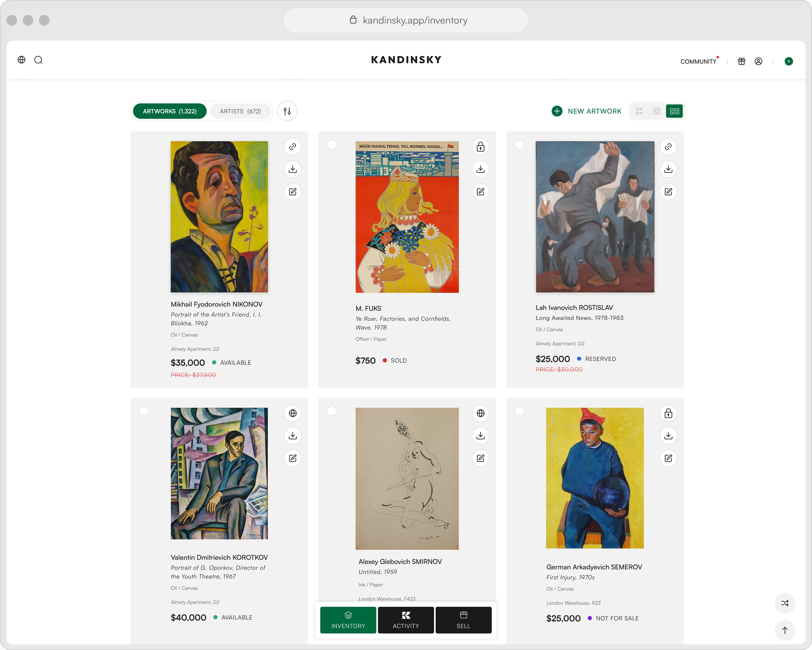The image size is (812, 650).
Task: Jump back to top with arrow button
Action: [x=785, y=630]
